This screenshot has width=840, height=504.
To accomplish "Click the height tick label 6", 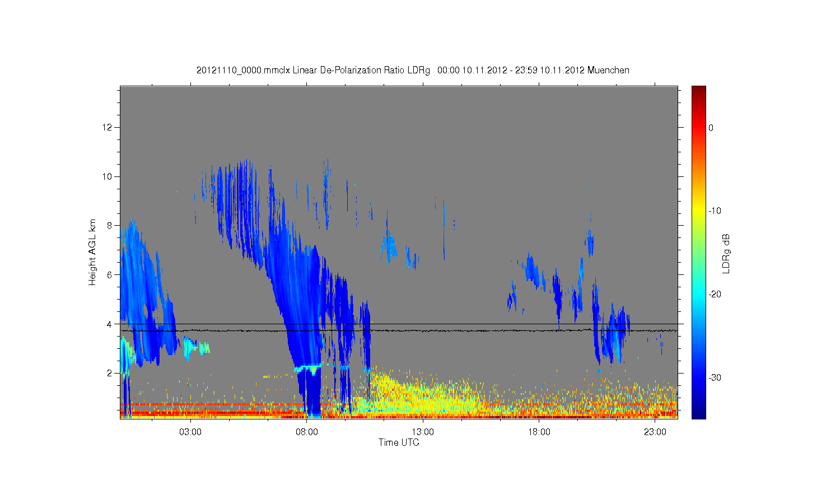I will point(110,275).
